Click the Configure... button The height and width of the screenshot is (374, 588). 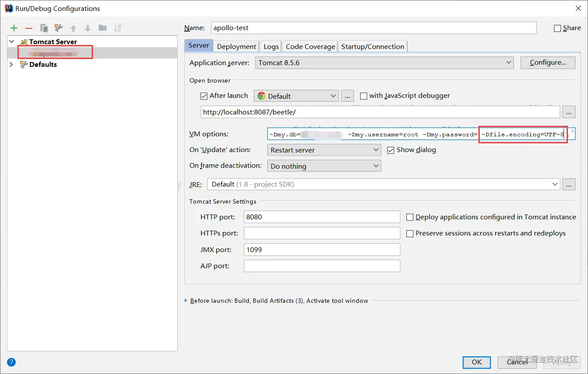tap(548, 62)
